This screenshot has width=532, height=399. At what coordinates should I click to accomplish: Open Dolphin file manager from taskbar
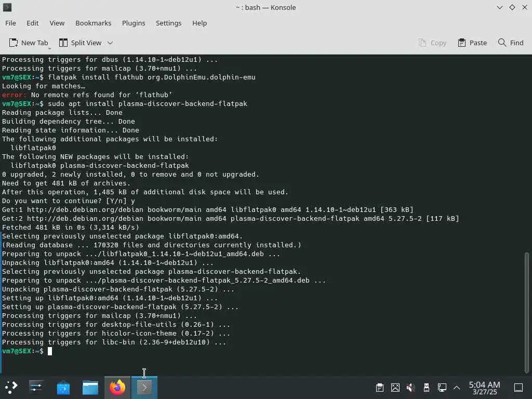point(90,388)
